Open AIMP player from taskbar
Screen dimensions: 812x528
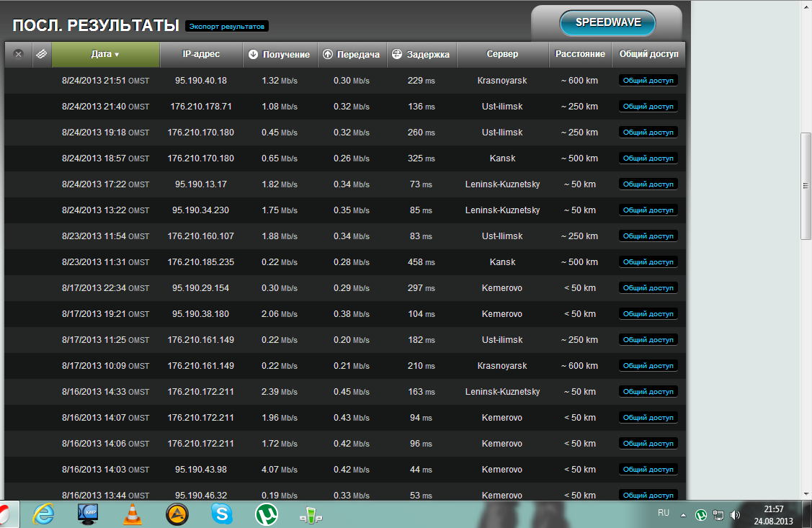point(177,514)
